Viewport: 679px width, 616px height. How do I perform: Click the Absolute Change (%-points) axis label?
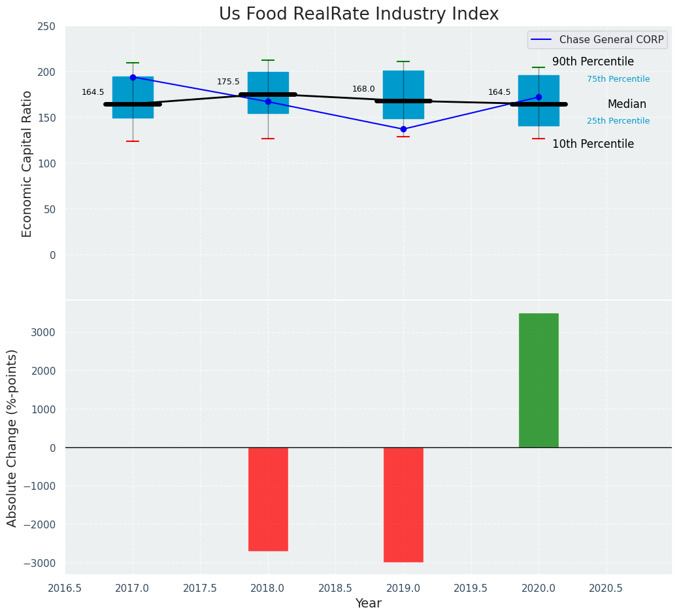(12, 437)
